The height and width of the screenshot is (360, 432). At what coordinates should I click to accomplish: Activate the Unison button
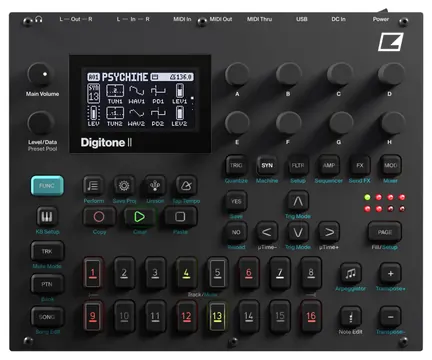coord(155,185)
